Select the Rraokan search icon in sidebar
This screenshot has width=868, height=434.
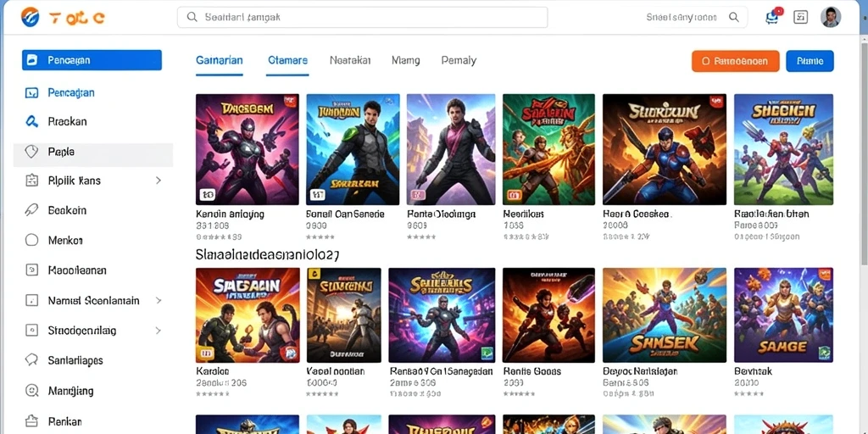coord(31,121)
